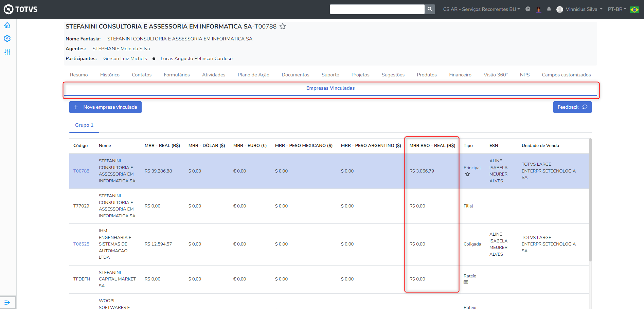Go to the Projetos tab
Viewport: 644px width, 309px height.
pyautogui.click(x=360, y=75)
